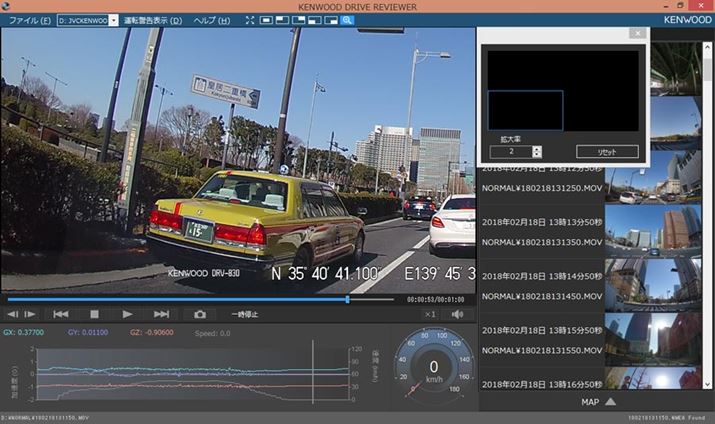Screen dimensions: 715x424
Task: Stop video playback
Action: (x=95, y=314)
